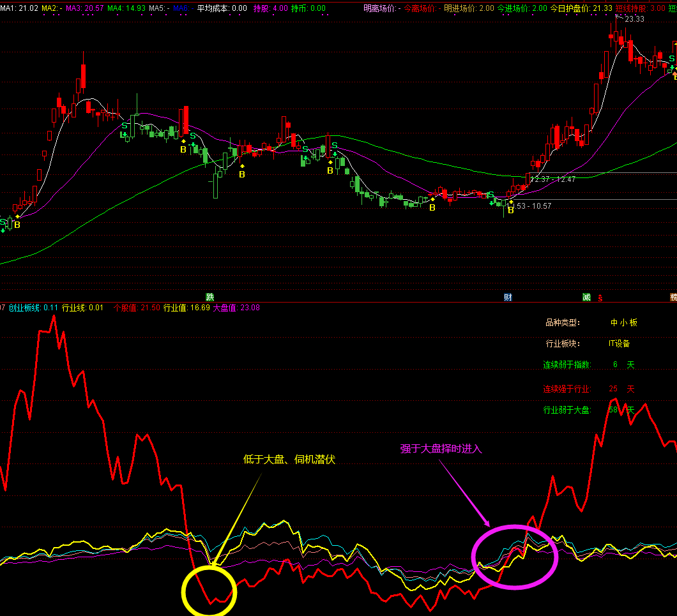
Task: Click the 连续强于行业 label
Action: (x=567, y=389)
